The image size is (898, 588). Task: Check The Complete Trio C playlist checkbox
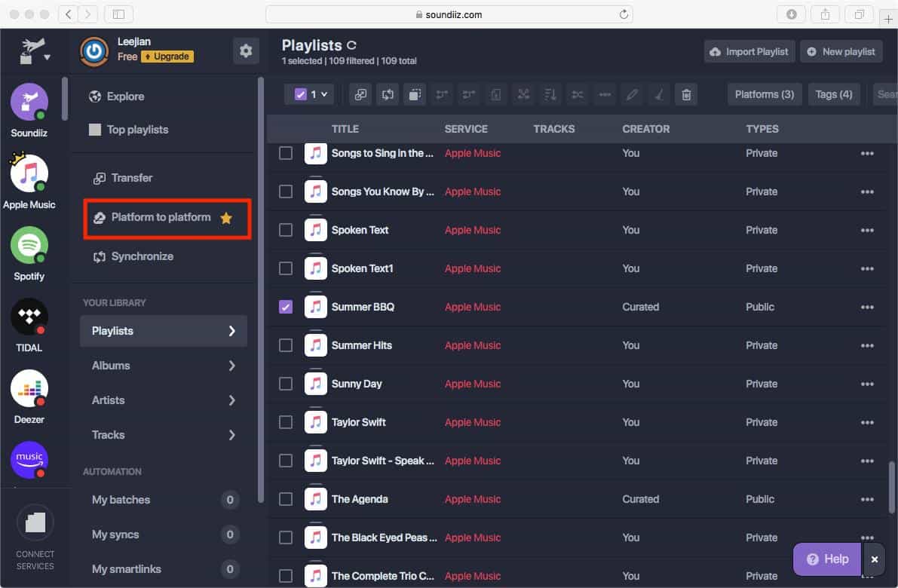285,576
